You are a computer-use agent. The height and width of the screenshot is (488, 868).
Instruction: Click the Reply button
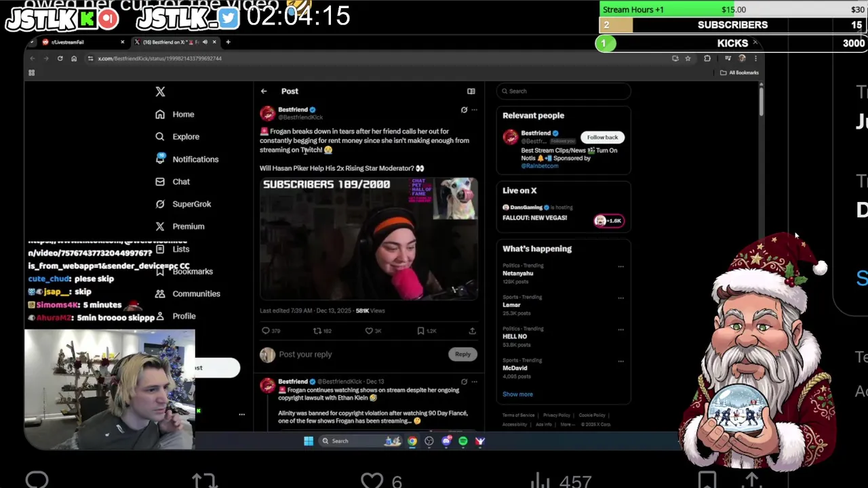pos(462,354)
